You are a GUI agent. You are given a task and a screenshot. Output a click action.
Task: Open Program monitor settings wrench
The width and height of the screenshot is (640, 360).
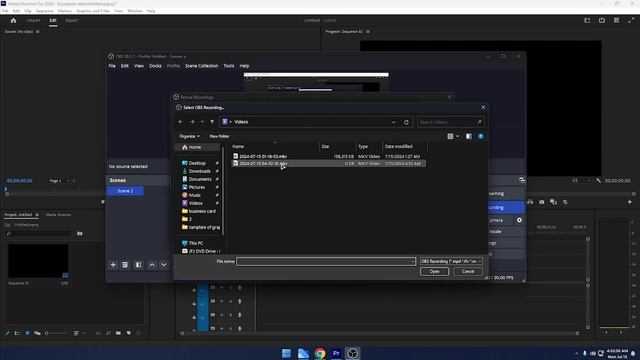(598, 180)
